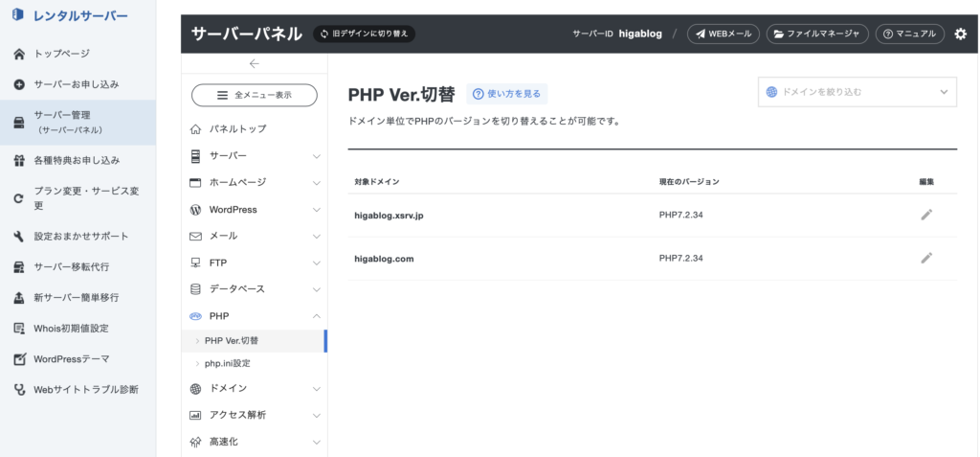Select php.ini設定 in the PHP submenu
980x457 pixels.
point(228,363)
